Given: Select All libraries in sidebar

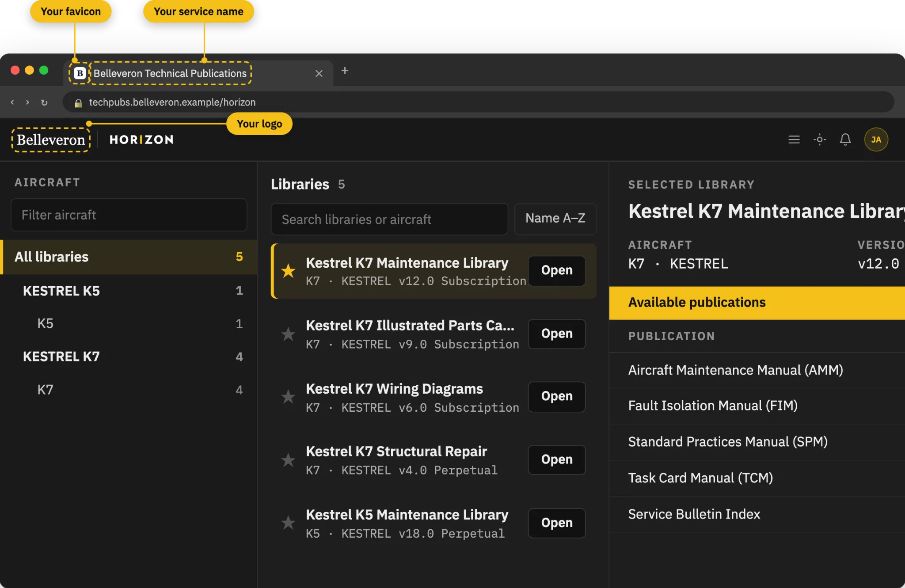Looking at the screenshot, I should pos(129,257).
